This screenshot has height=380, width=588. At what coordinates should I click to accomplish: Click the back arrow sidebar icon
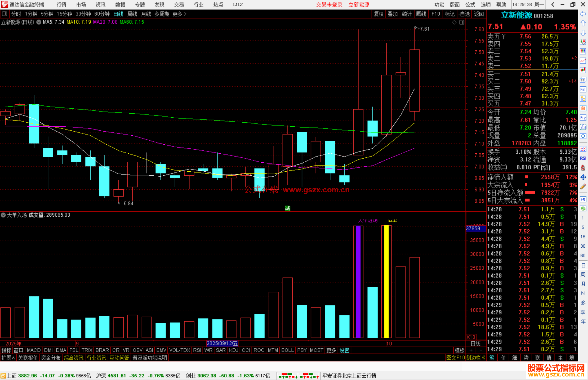[x=583, y=14]
